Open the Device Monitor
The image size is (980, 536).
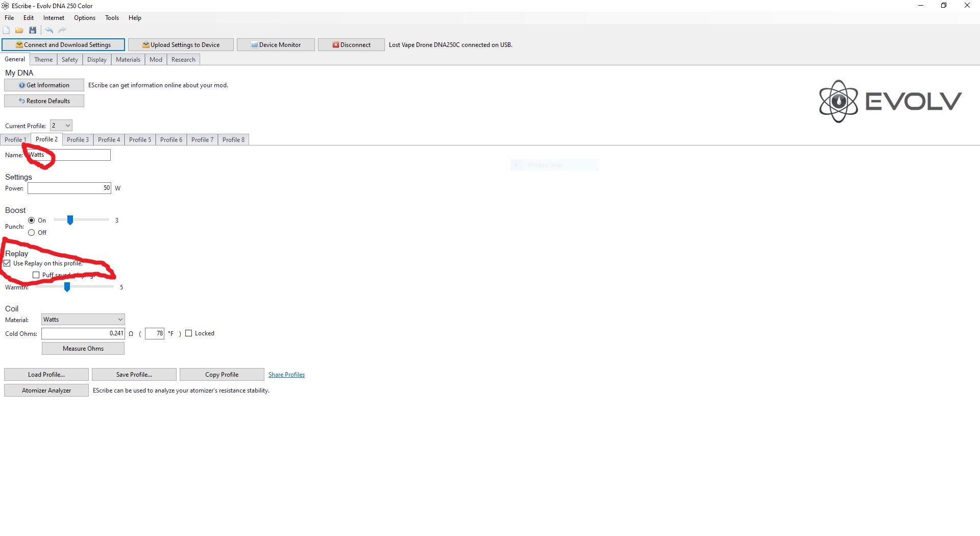276,45
